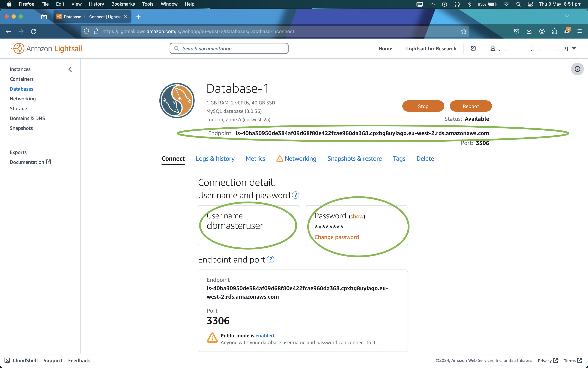
Task: Open Snapshots in the sidebar
Action: [x=21, y=128]
